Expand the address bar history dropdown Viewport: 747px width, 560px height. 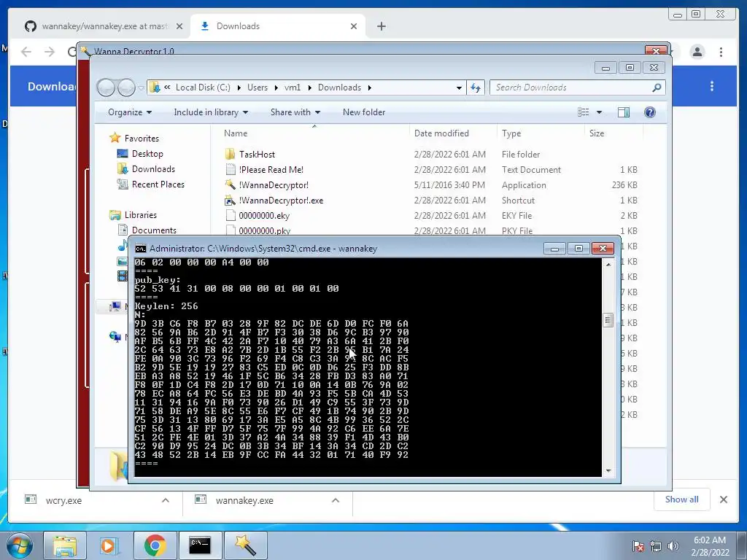coord(459,87)
